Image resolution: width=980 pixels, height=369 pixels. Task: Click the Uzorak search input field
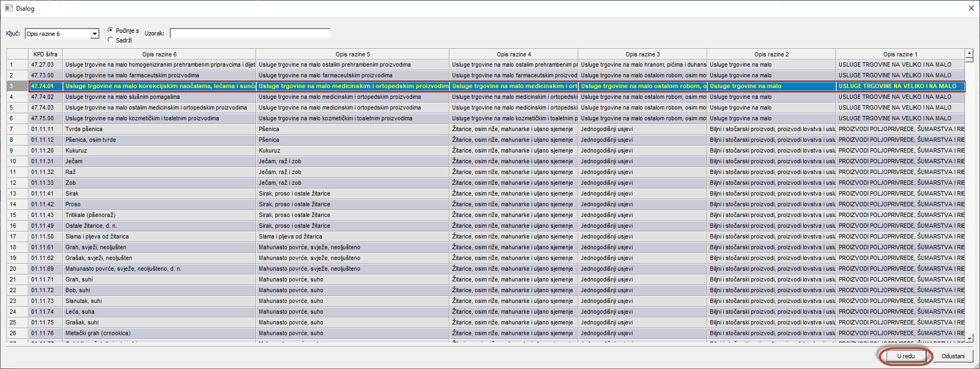click(x=250, y=33)
